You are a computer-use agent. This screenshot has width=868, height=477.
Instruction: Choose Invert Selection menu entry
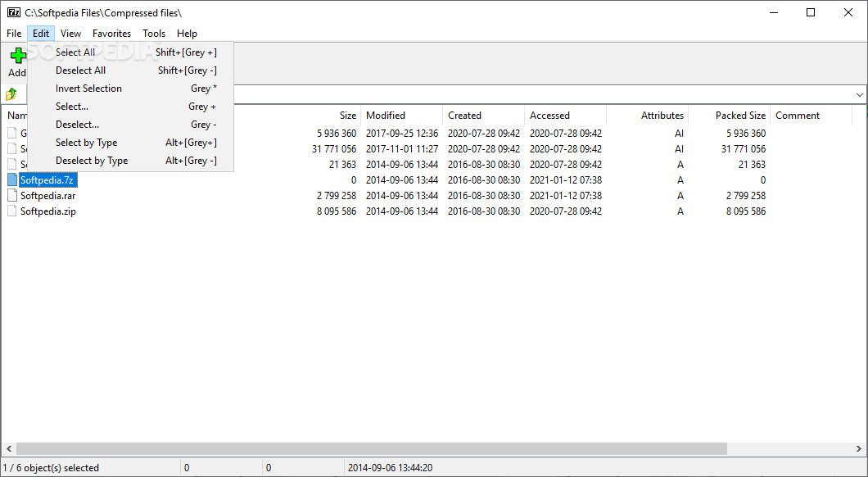tap(131, 88)
